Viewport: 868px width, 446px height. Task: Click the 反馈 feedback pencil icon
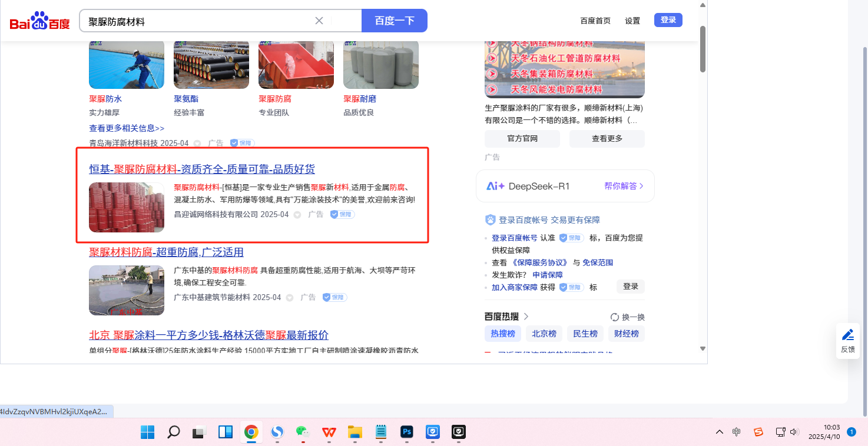847,335
